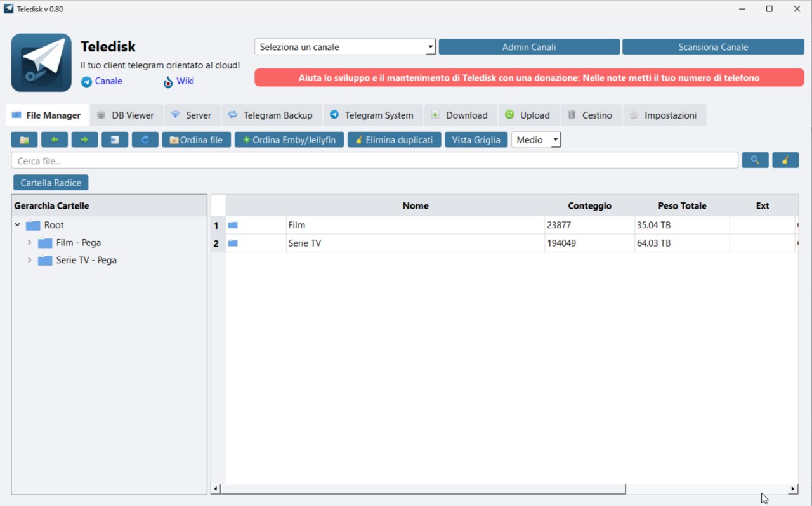The width and height of the screenshot is (812, 506).
Task: Click the Admin Canali button
Action: point(529,47)
